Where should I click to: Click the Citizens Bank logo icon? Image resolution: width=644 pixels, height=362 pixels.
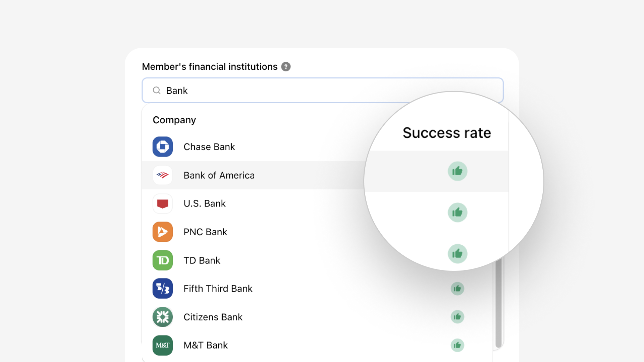[163, 317]
